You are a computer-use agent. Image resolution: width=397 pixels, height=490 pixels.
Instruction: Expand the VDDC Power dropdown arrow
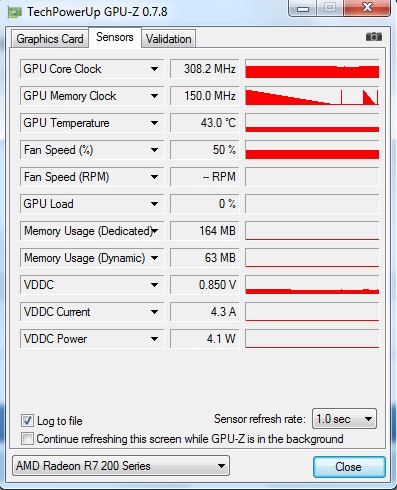[x=154, y=339]
